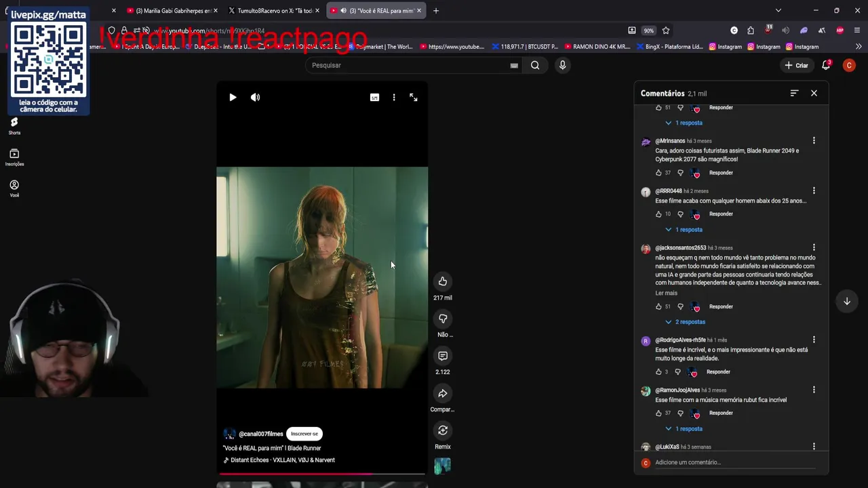Screen dimensions: 868x488
Task: Open the comment sort options
Action: 794,94
